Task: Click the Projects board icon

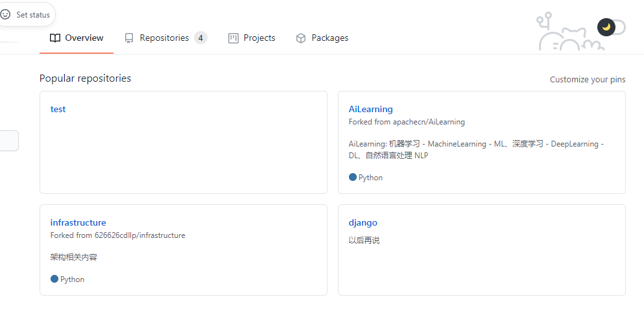Action: point(233,38)
